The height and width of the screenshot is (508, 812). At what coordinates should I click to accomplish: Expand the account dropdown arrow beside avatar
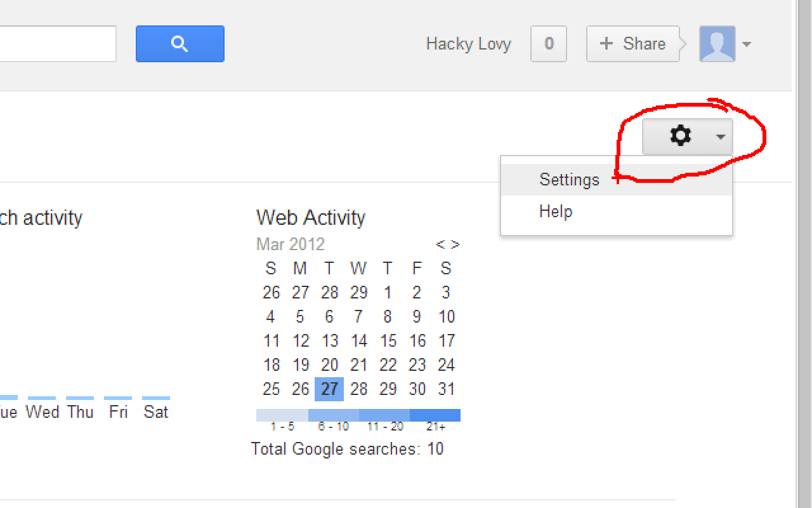pos(747,44)
